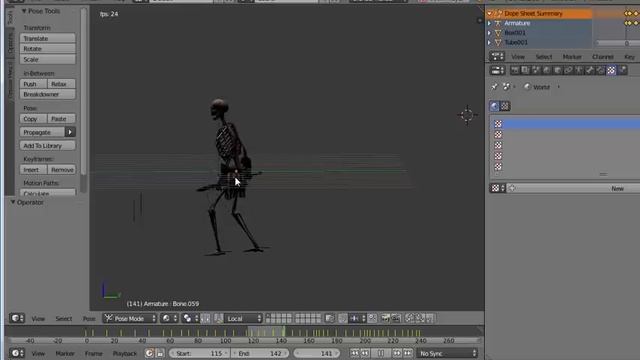Click the Add To Library button
The image size is (640, 360).
pyautogui.click(x=47, y=146)
